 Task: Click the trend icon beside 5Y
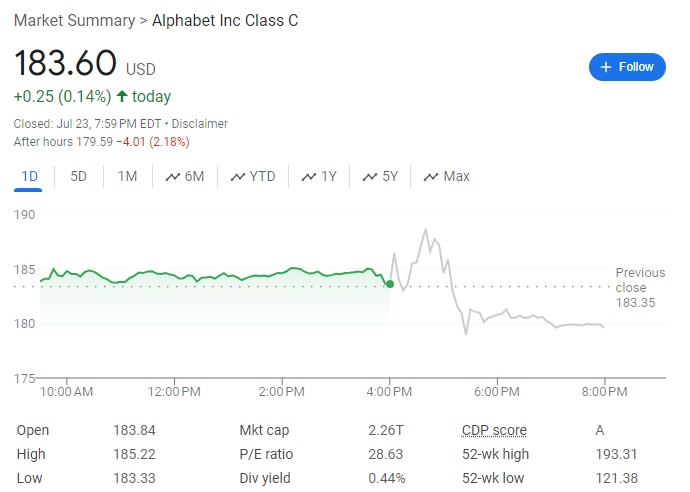click(369, 177)
